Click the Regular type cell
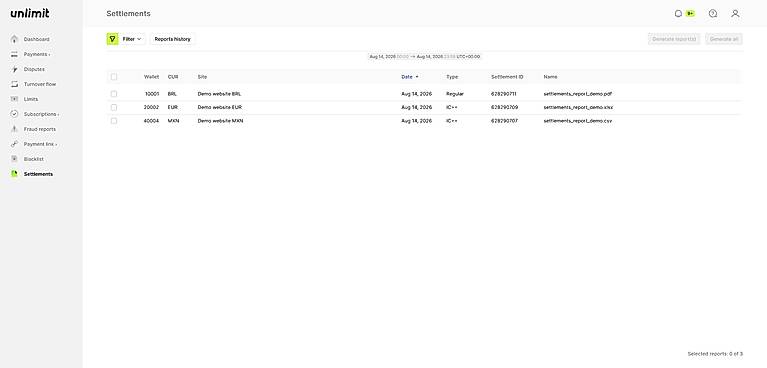The height and width of the screenshot is (368, 767). click(455, 94)
